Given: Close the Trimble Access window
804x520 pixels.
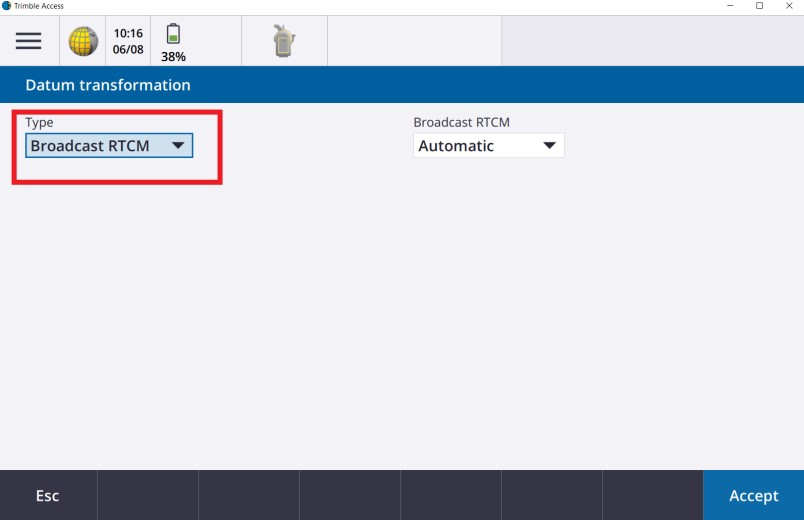Looking at the screenshot, I should click(x=789, y=6).
